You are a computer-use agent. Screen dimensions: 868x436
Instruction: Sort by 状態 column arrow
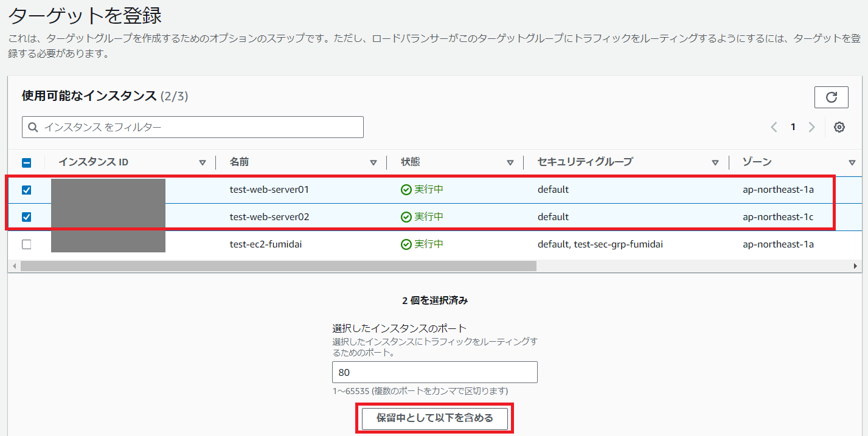pyautogui.click(x=510, y=163)
